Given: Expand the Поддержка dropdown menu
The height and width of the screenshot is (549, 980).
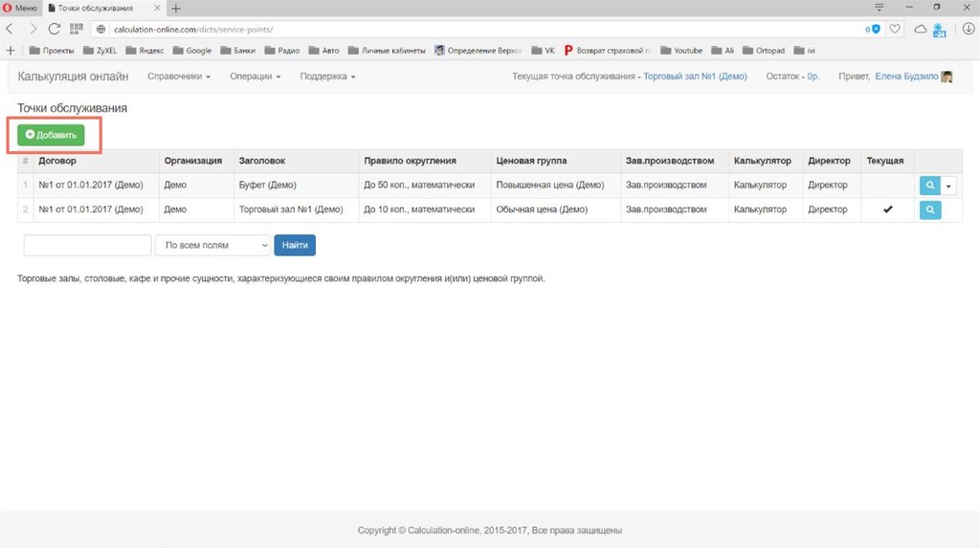Looking at the screenshot, I should pyautogui.click(x=327, y=77).
